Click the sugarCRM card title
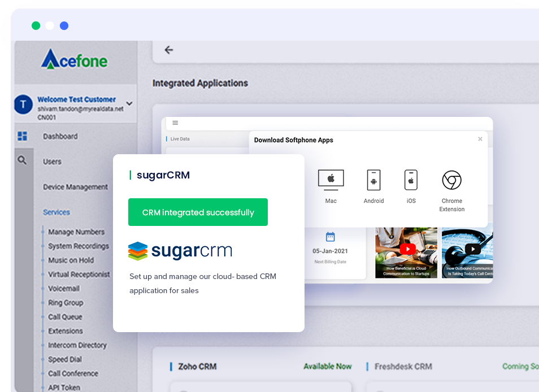This screenshot has width=539, height=392. (x=163, y=175)
